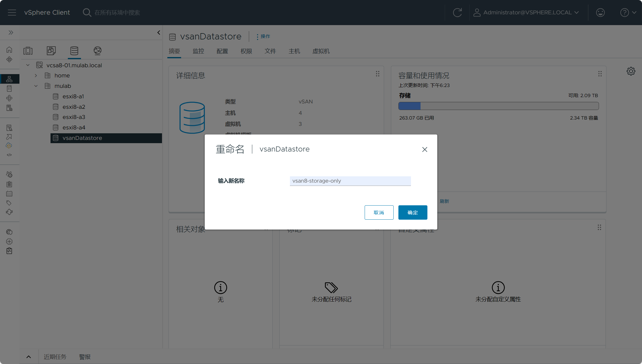Refresh using the top bar refresh icon
Viewport: 642px width, 364px height.
[457, 13]
